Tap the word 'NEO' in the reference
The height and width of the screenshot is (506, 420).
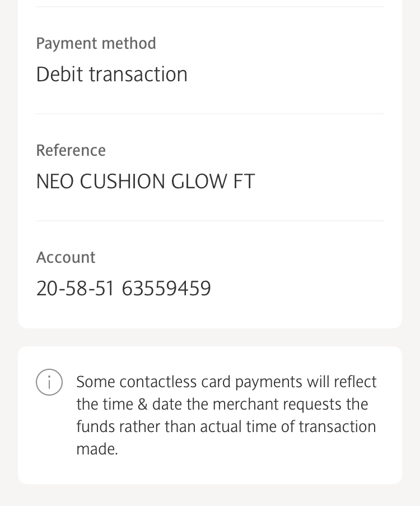(55, 181)
